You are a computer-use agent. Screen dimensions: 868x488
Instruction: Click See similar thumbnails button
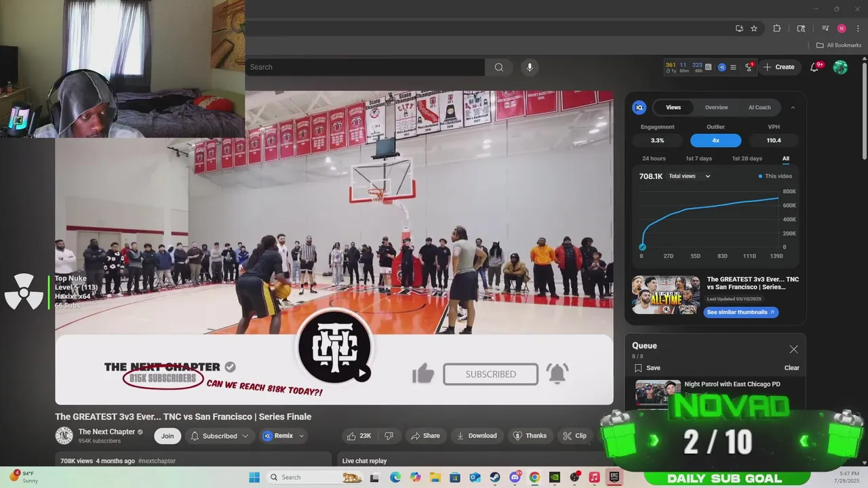741,312
